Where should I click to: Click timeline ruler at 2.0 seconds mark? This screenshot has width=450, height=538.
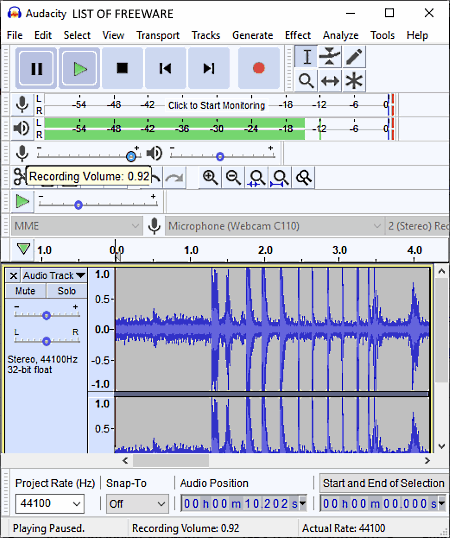[x=265, y=250]
